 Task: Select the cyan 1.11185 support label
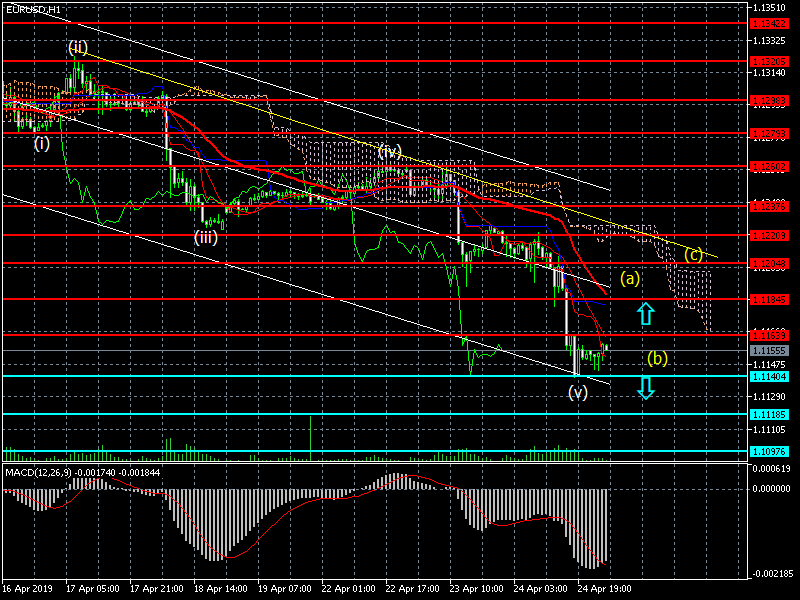(x=769, y=414)
